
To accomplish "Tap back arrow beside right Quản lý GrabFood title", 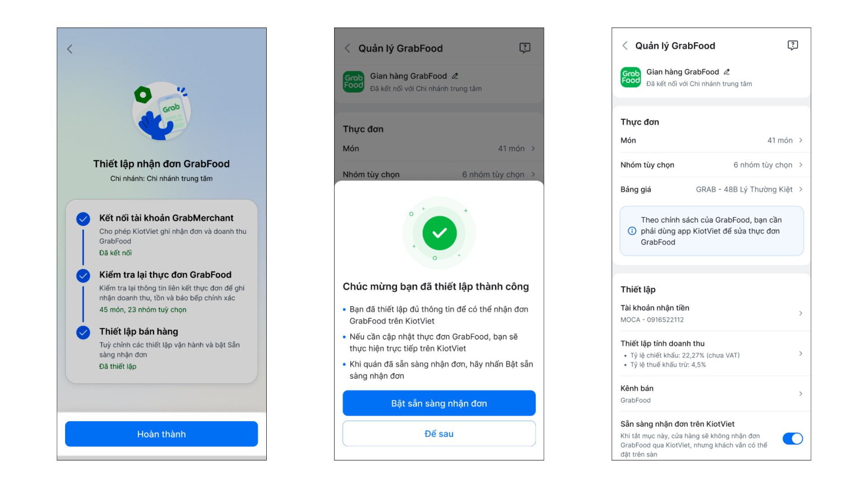I will click(625, 46).
